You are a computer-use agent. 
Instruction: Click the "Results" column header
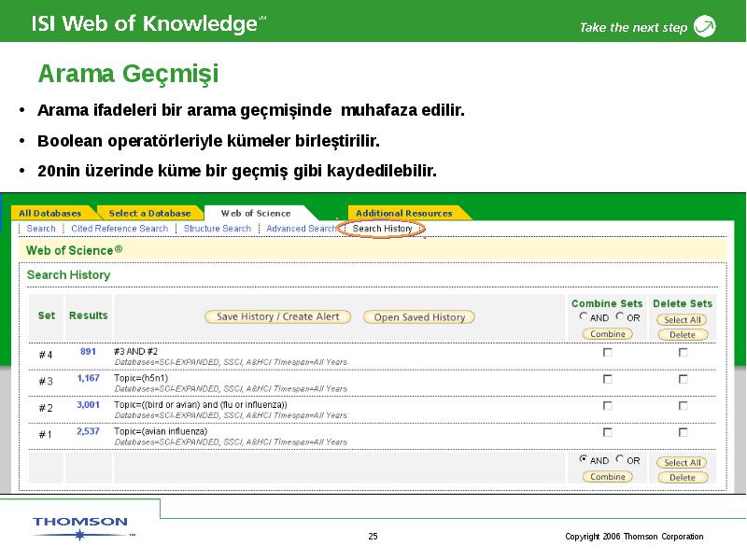[88, 315]
